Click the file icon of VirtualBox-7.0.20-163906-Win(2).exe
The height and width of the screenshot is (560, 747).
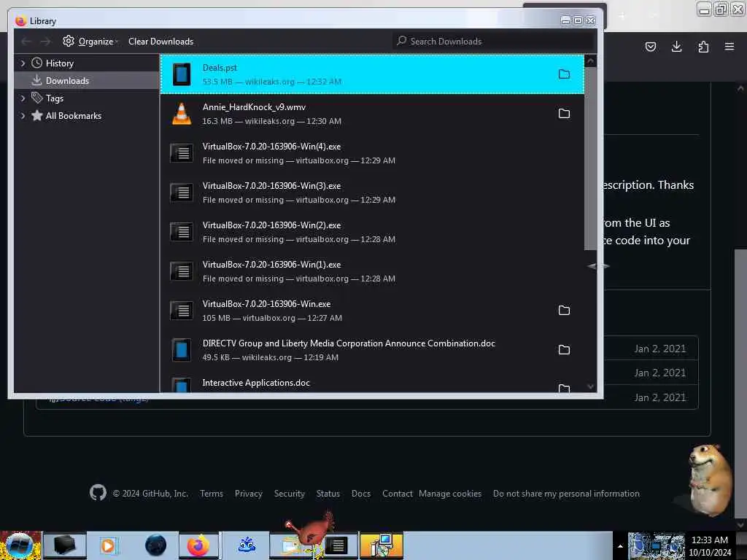pos(182,232)
